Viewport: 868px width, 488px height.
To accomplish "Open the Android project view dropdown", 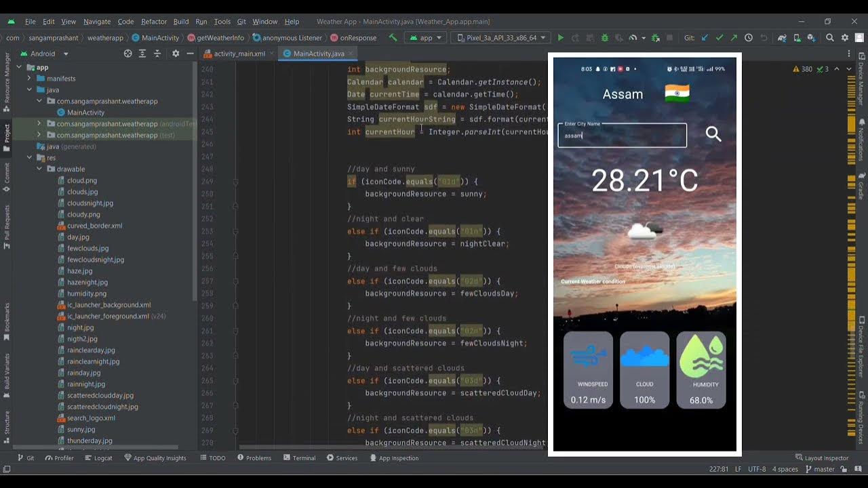I will click(x=45, y=54).
